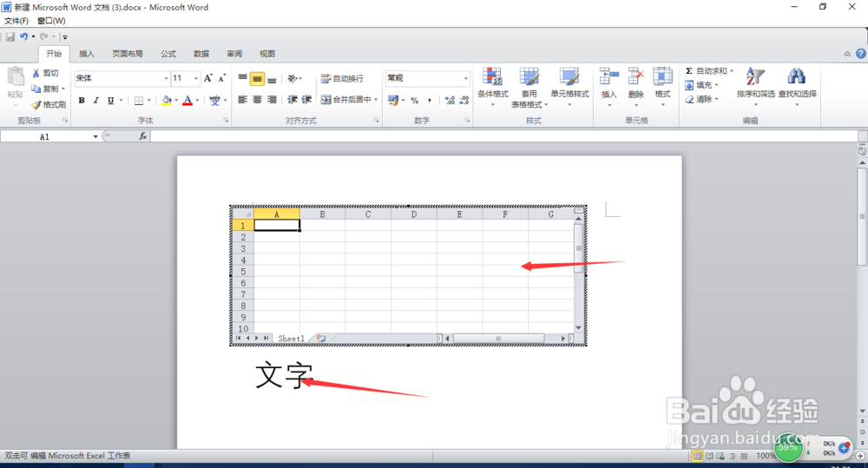The height and width of the screenshot is (468, 868).
Task: Open 套用表格格式 table format gallery
Action: point(529,88)
